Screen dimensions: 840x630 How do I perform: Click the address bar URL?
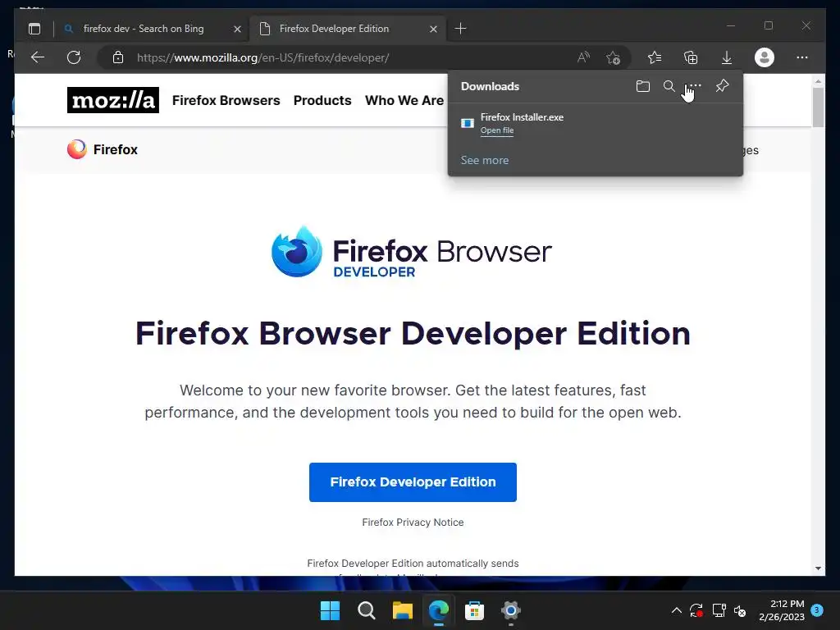(x=263, y=57)
